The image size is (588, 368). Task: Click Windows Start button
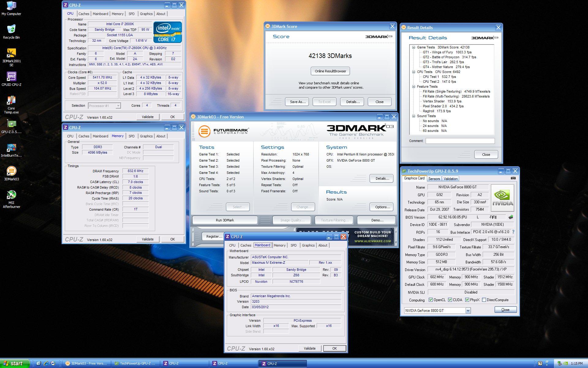coord(15,363)
